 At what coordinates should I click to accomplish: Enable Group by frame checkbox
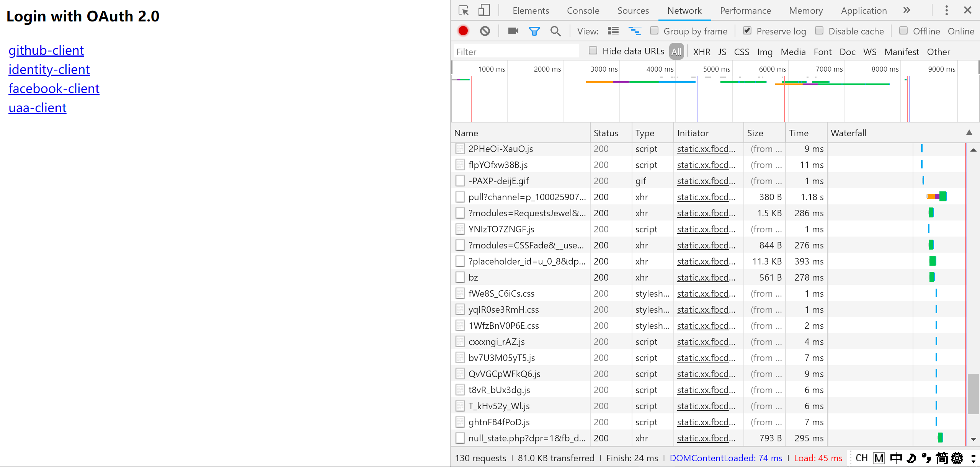(654, 31)
